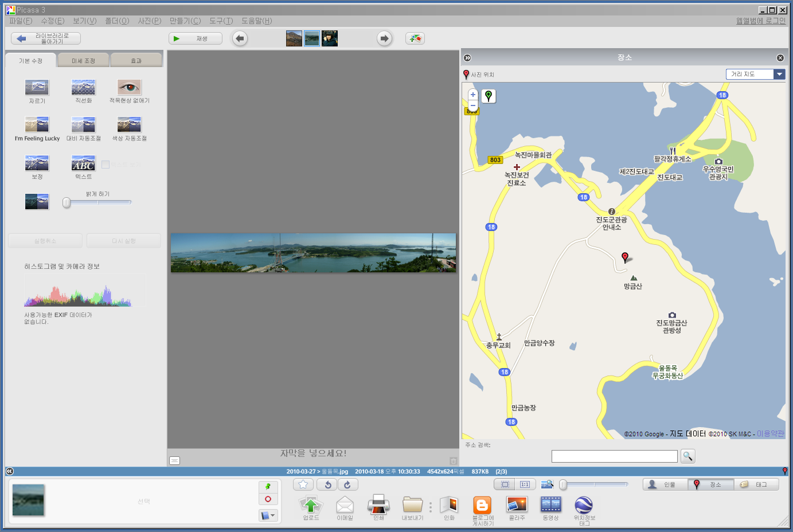Click the green place marker tool on map

489,96
